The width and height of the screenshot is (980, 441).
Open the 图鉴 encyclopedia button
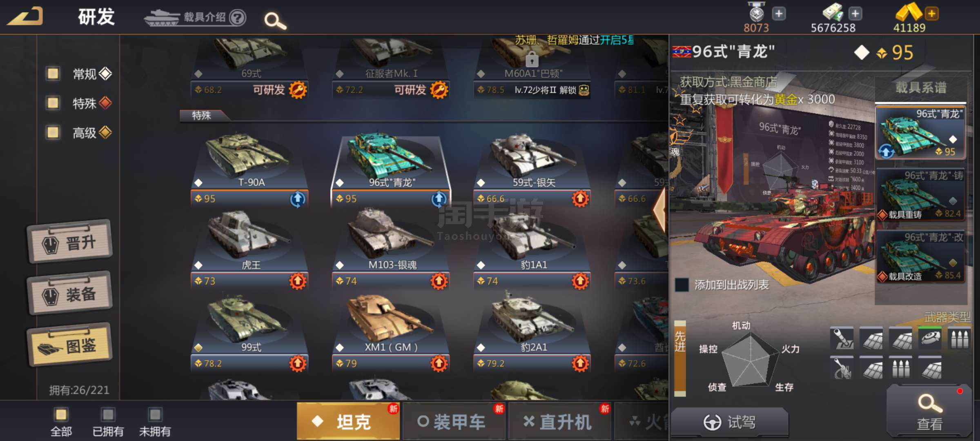coord(70,345)
